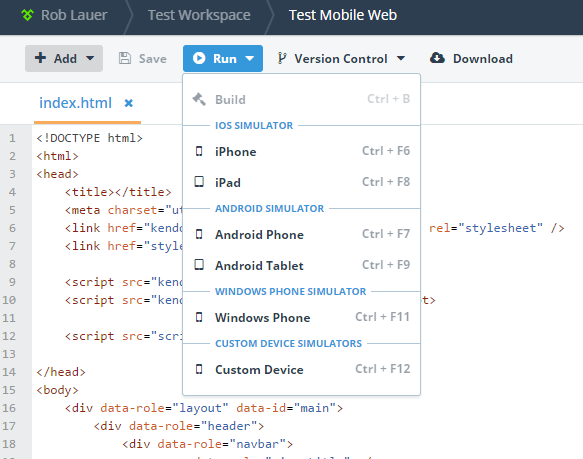
Task: Go to Test Workspace breadcrumb
Action: tap(199, 15)
